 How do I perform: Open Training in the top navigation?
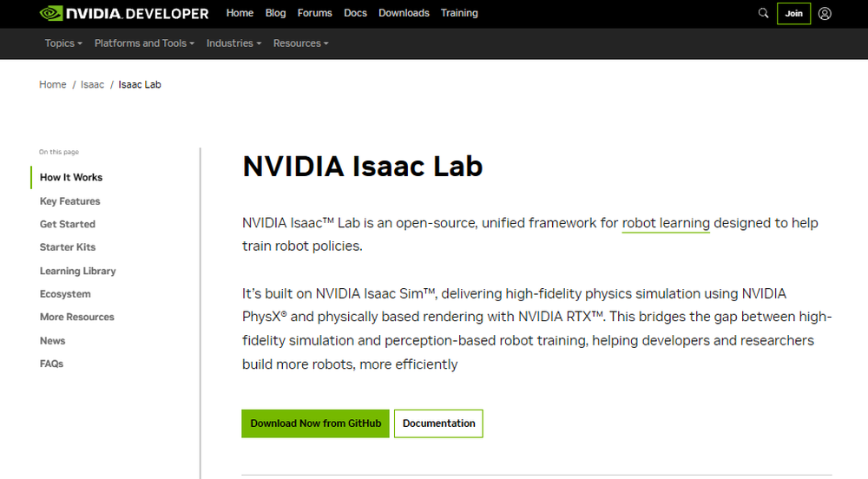pos(459,13)
